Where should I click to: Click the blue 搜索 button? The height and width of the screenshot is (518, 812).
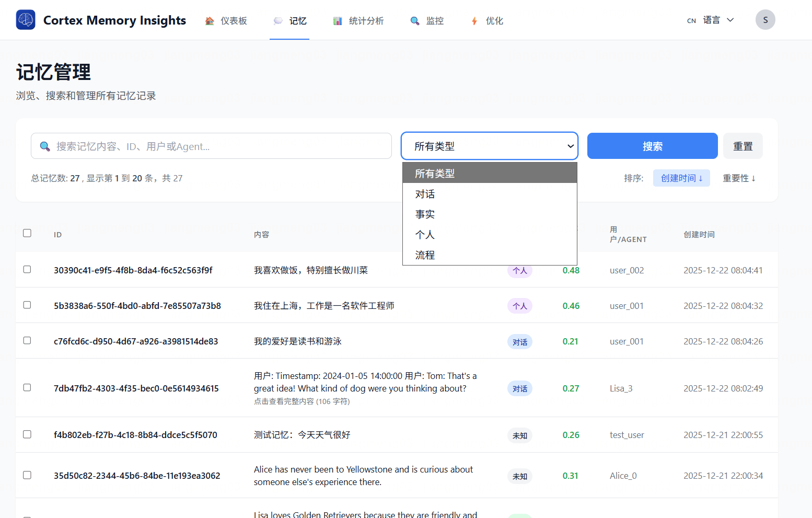653,146
